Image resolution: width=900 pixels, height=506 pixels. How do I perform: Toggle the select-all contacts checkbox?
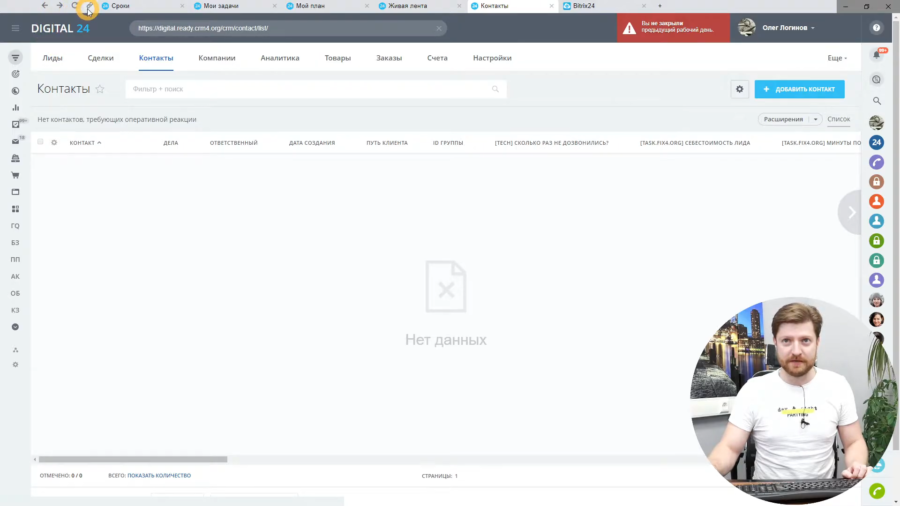click(40, 142)
